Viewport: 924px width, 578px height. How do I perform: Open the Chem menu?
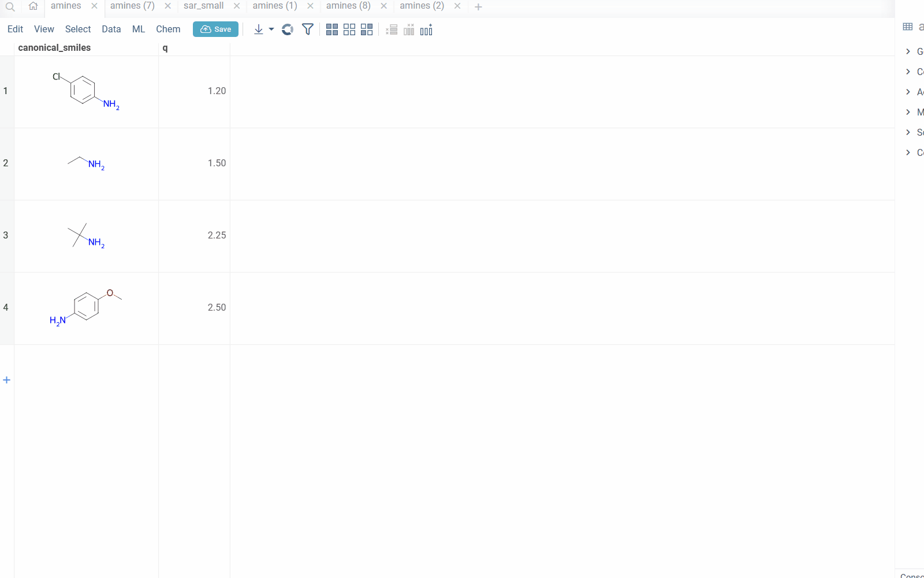click(168, 29)
